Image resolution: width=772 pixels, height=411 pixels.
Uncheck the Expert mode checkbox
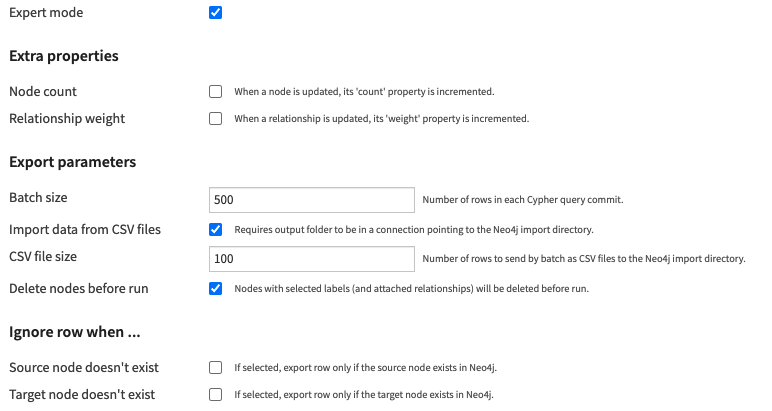point(216,13)
